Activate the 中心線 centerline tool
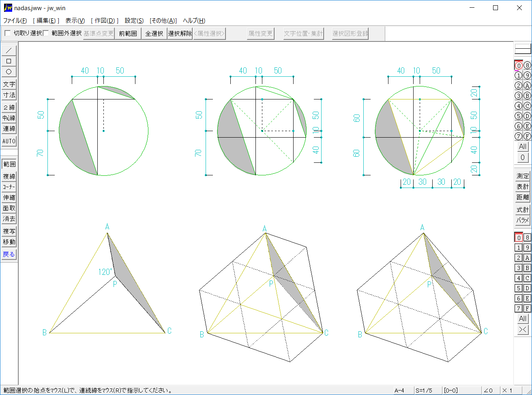Viewport: 532px width, 395px height. [9, 118]
